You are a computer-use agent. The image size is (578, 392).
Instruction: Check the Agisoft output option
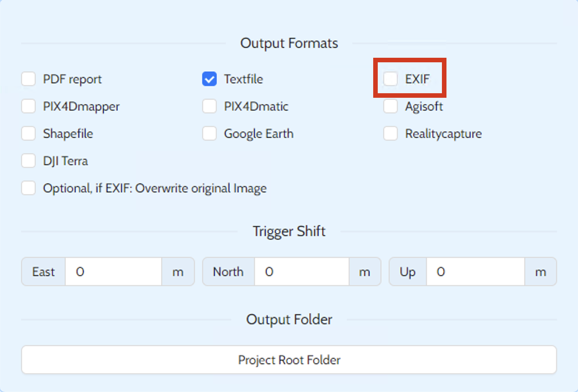click(x=390, y=106)
